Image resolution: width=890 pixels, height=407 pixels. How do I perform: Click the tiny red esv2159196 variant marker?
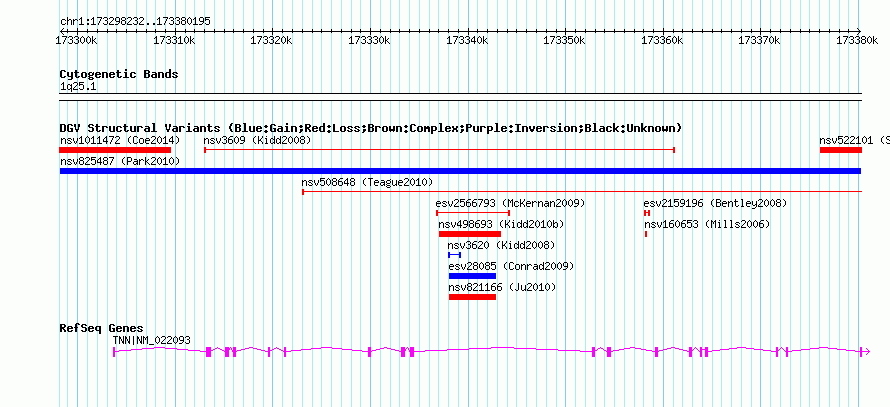(646, 213)
